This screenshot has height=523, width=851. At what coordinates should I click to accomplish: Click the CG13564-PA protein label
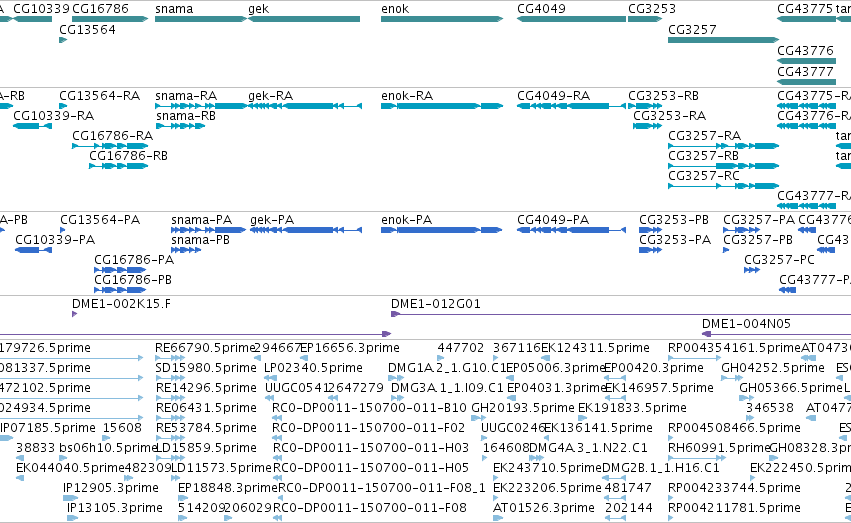[100, 220]
